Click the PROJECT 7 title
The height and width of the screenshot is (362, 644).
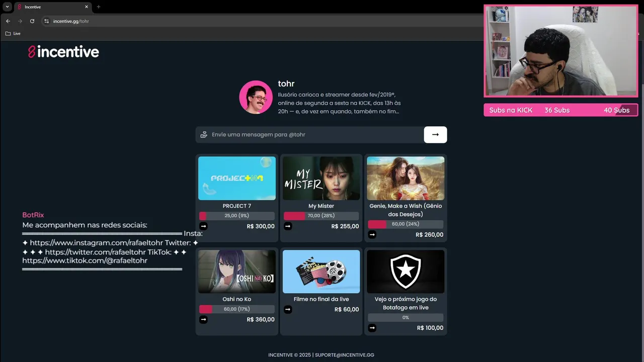237,206
